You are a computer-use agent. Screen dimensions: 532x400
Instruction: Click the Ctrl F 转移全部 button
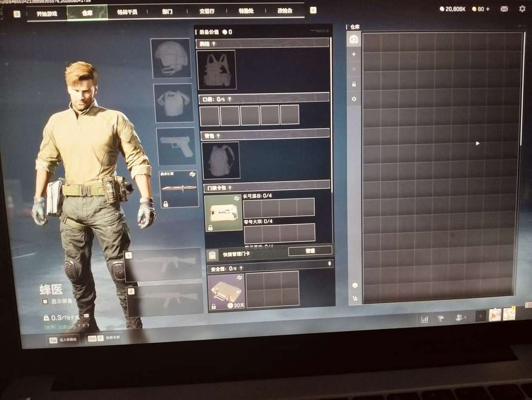tap(104, 338)
